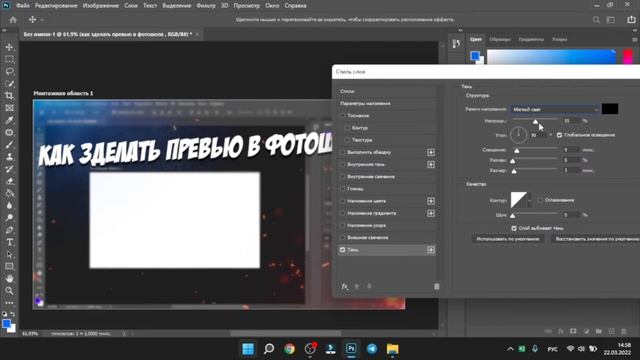Uncheck the Тень effect checkbox
640x360 pixels.
coord(343,250)
